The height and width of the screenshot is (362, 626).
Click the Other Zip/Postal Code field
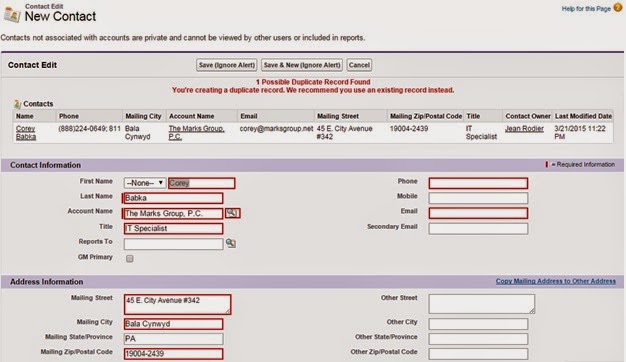point(478,354)
